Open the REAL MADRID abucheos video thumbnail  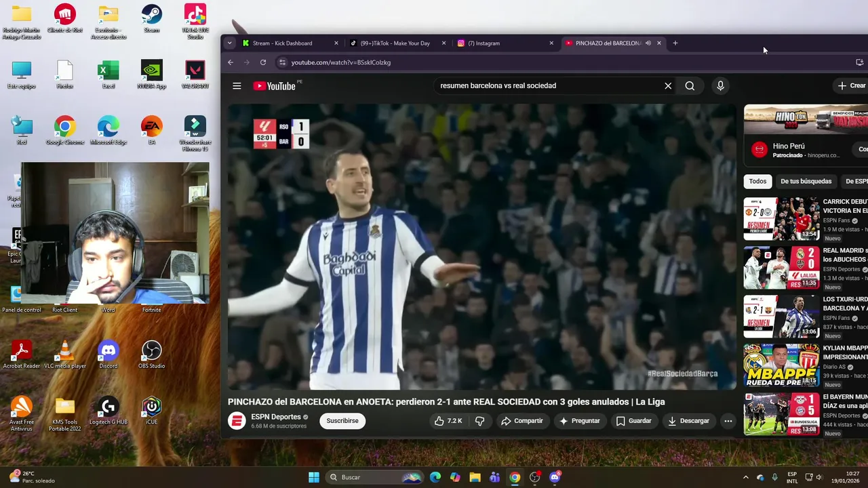[782, 268]
